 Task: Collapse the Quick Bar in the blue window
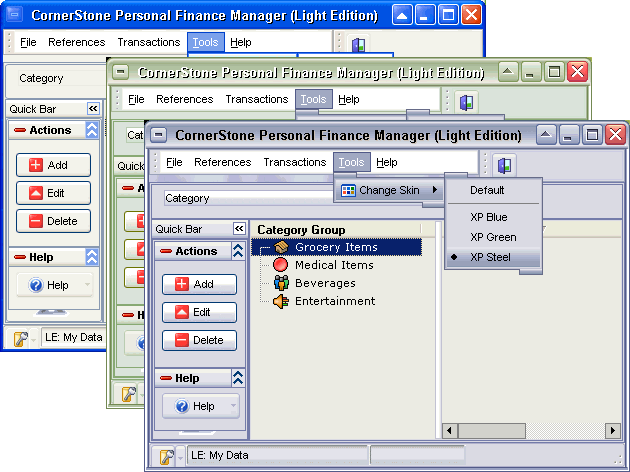click(93, 108)
